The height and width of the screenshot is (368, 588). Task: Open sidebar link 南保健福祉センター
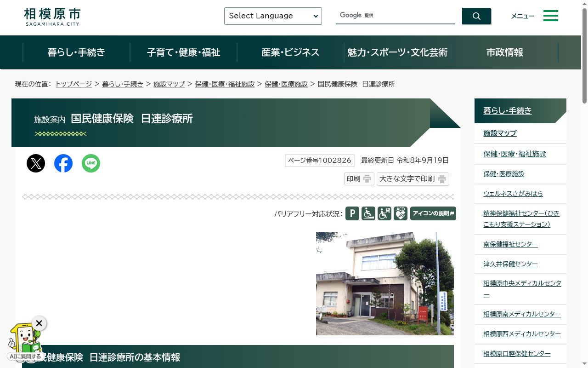[x=510, y=244]
